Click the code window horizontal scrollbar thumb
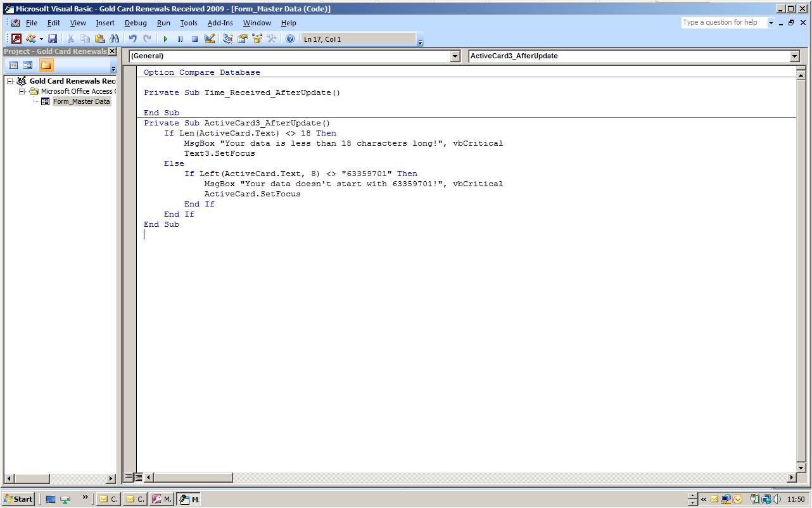Image resolution: width=812 pixels, height=508 pixels. pos(194,477)
